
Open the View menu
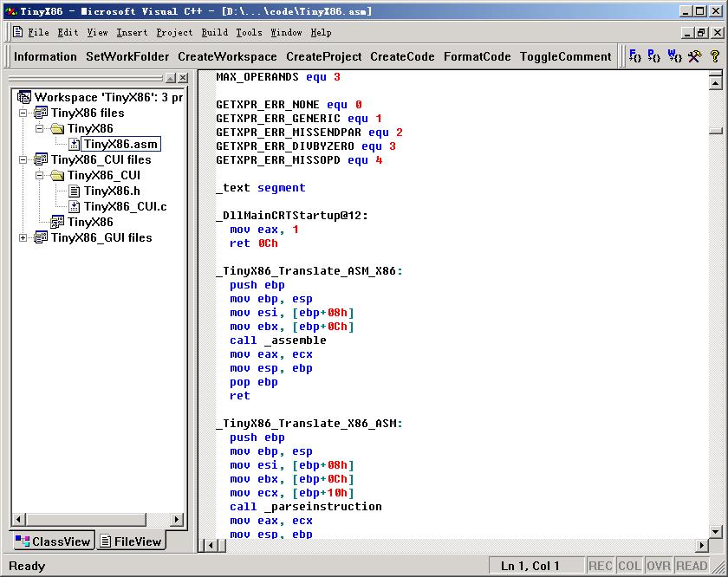click(x=97, y=33)
